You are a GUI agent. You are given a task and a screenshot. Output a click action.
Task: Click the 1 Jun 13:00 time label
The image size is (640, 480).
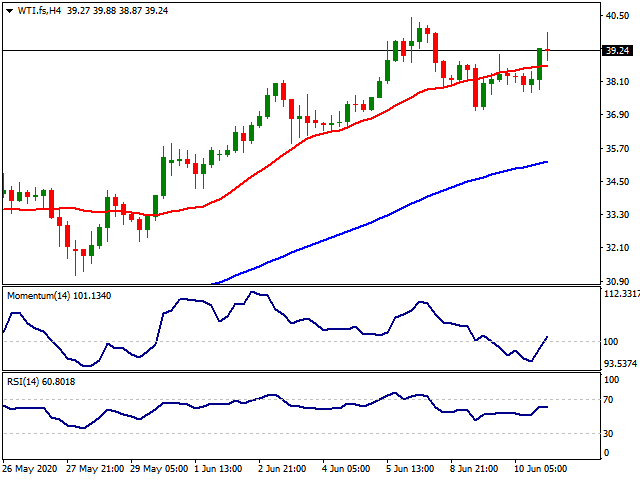(x=218, y=469)
